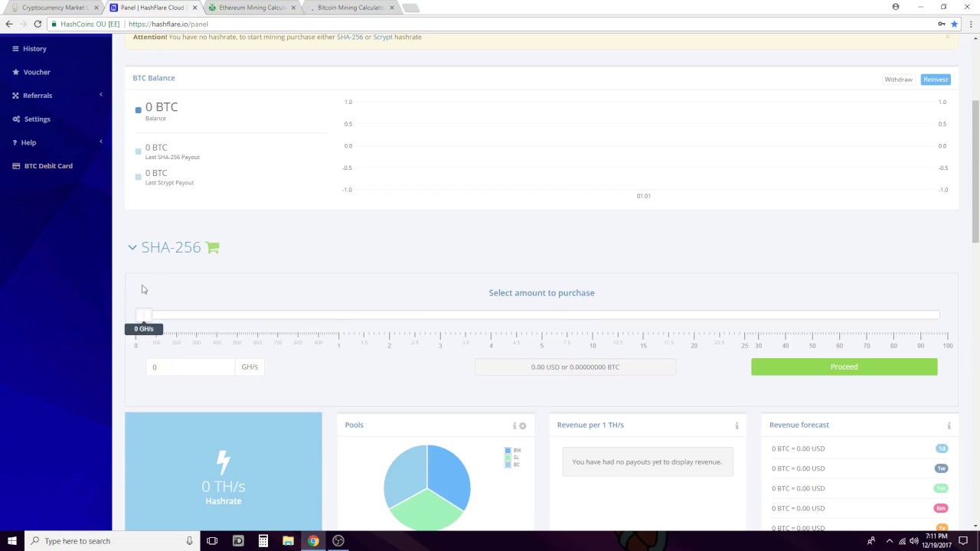Click the Chrome profile avatar icon
980x551 pixels.
[x=896, y=7]
